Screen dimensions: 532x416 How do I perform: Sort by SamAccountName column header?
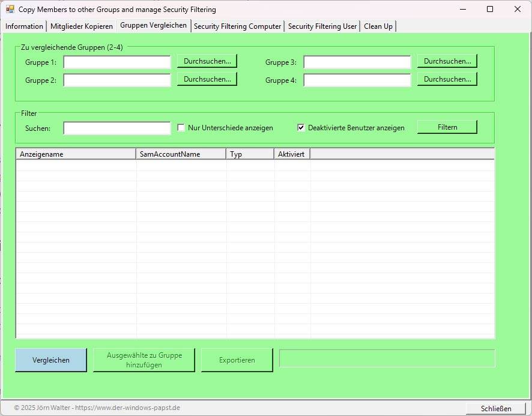[181, 154]
